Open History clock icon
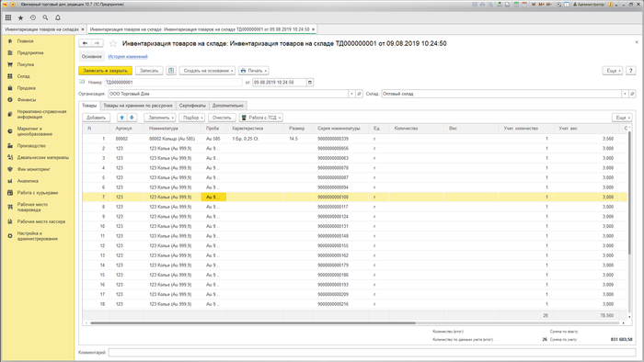Viewport: 644px width, 362px height. [x=33, y=17]
